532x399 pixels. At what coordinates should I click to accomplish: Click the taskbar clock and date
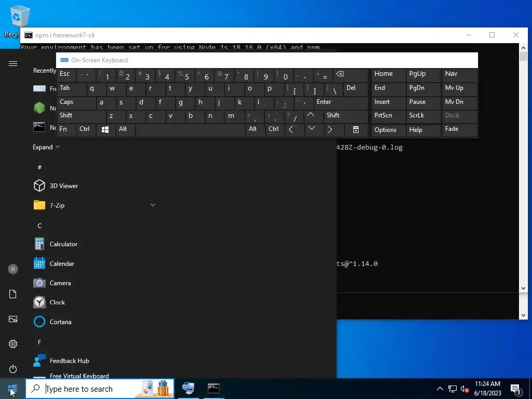click(487, 389)
